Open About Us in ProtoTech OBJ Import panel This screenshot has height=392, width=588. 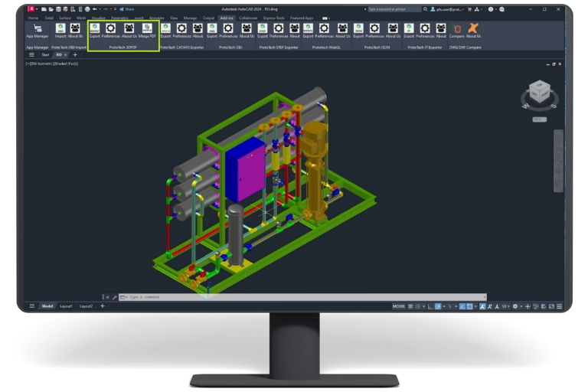point(75,31)
